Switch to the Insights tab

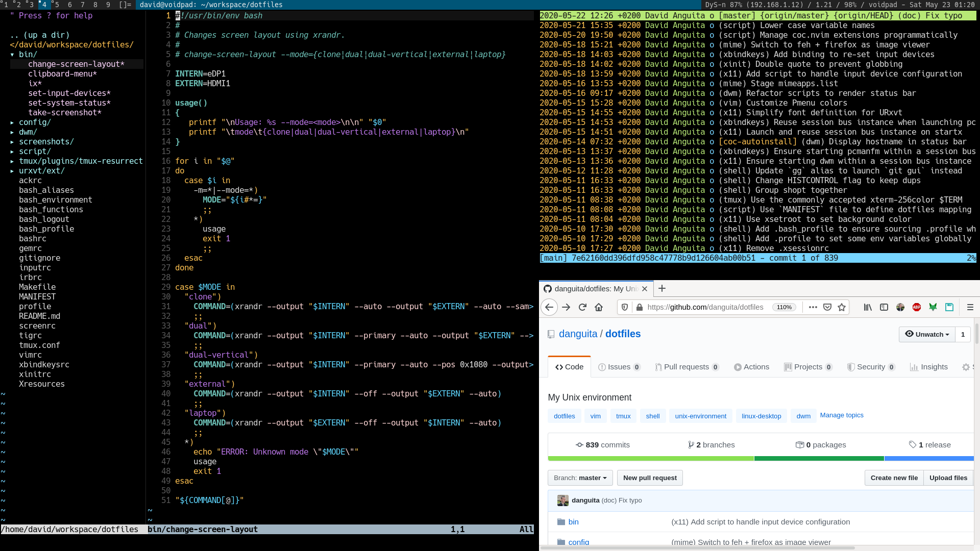pyautogui.click(x=929, y=367)
